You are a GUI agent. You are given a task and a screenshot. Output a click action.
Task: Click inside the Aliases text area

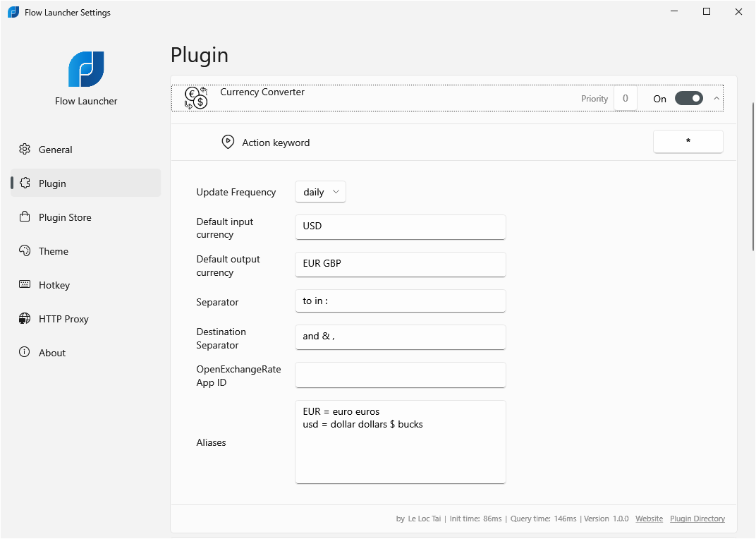[x=400, y=442]
